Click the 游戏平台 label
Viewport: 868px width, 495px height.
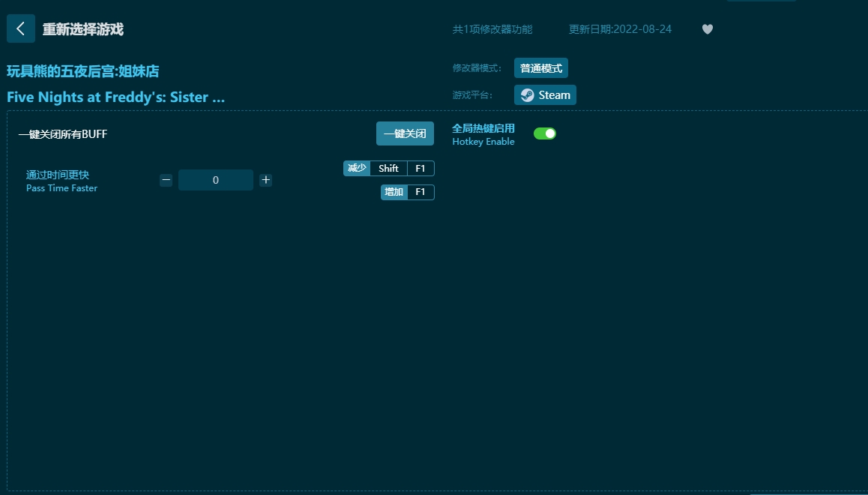point(472,95)
